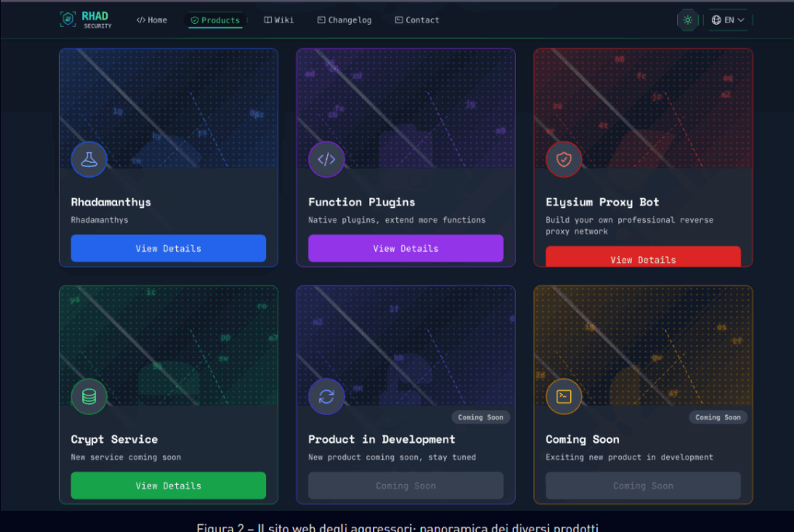Screen dimensions: 794x532
Task: Click the refresh arrows icon on Product in Development
Action: [x=326, y=396]
